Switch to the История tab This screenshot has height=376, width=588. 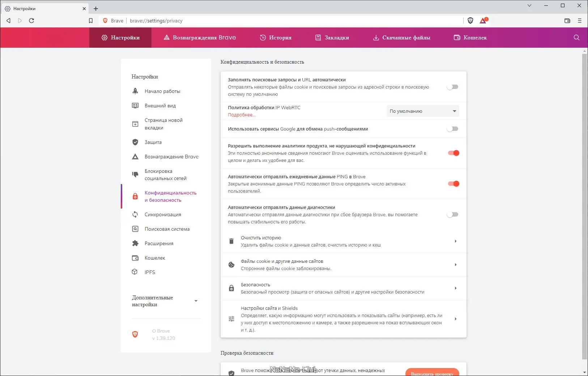click(x=276, y=37)
